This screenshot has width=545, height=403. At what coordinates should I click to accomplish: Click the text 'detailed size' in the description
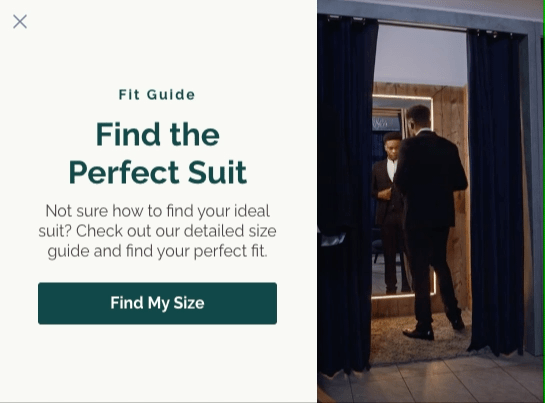point(230,231)
